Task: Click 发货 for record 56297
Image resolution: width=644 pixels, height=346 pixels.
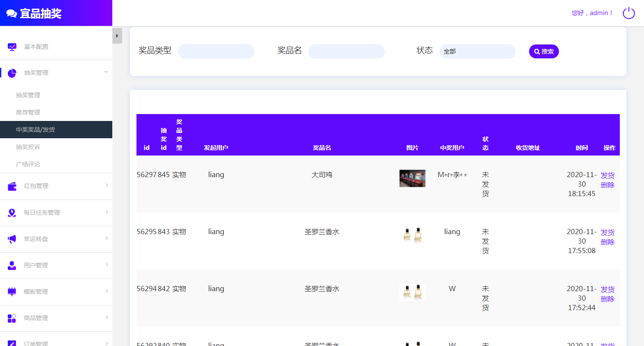Action: tap(607, 175)
